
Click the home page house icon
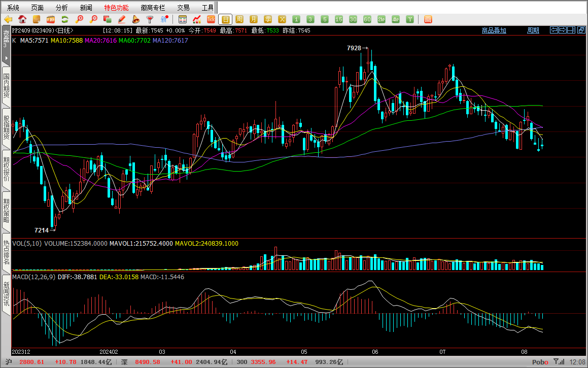pos(22,19)
